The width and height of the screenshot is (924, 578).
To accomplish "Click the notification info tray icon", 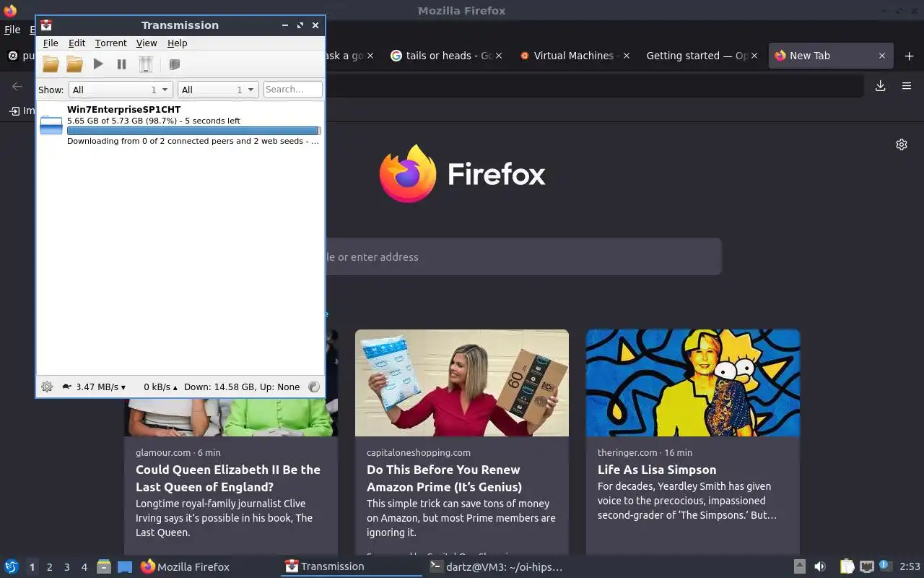I will (x=886, y=566).
